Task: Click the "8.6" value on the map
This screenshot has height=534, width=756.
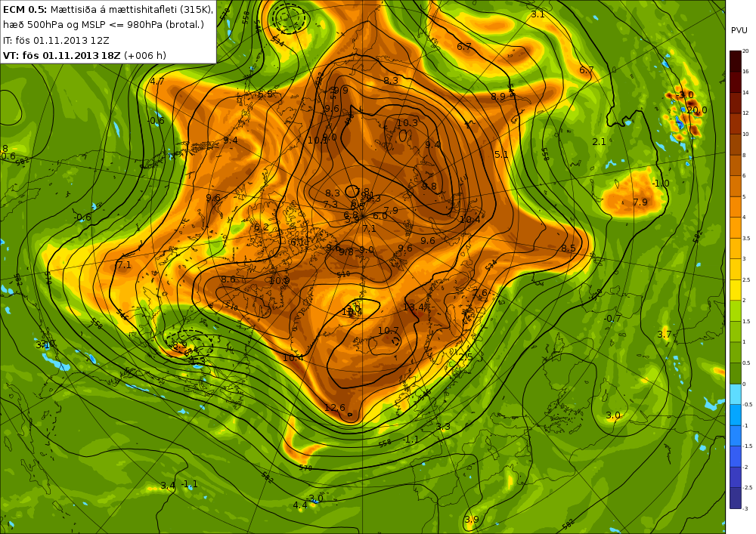Action: (228, 279)
